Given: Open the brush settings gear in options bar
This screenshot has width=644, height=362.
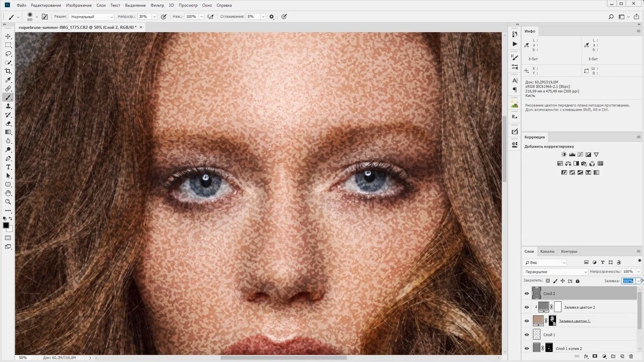Looking at the screenshot, I should click(x=272, y=17).
